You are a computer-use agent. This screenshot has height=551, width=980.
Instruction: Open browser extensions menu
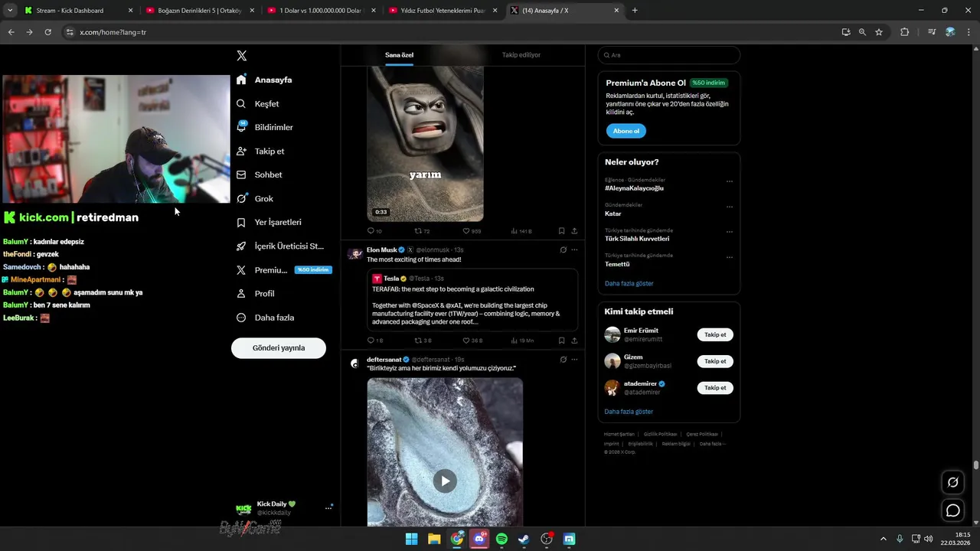pyautogui.click(x=904, y=32)
